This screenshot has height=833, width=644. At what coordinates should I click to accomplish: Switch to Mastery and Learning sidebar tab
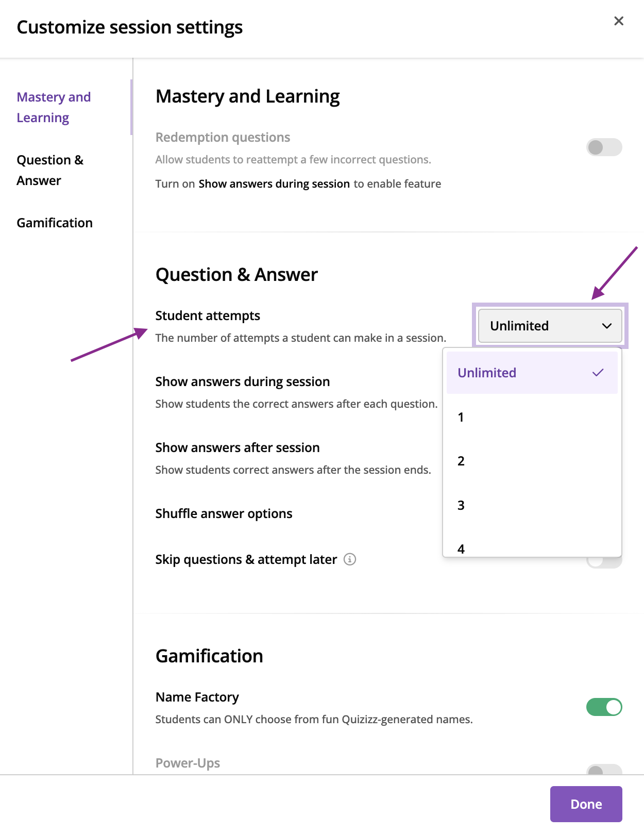click(x=54, y=107)
